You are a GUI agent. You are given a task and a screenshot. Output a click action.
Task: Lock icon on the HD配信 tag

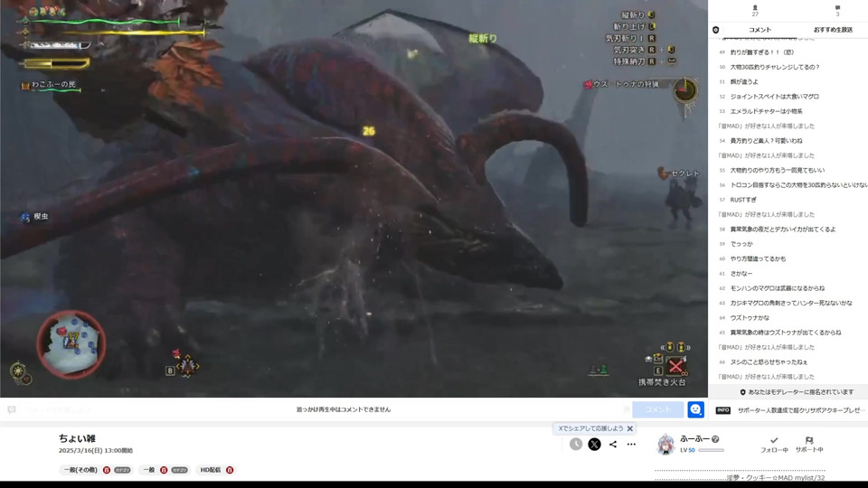pos(229,470)
